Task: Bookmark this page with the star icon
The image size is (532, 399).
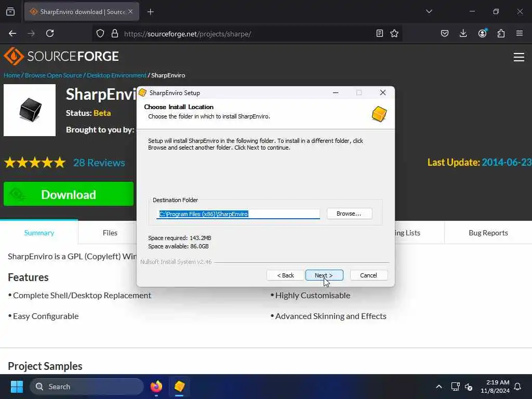Action: pyautogui.click(x=394, y=33)
